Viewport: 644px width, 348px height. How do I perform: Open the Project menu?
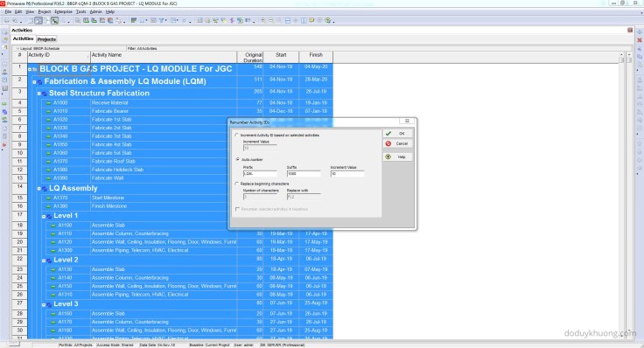point(45,12)
